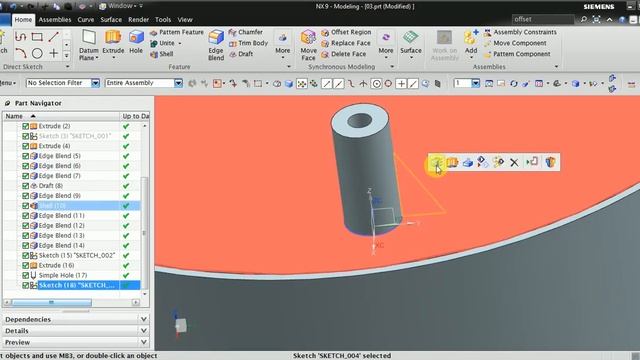The image size is (640, 360).
Task: Open the Tools ribbon tab
Action: 163,20
